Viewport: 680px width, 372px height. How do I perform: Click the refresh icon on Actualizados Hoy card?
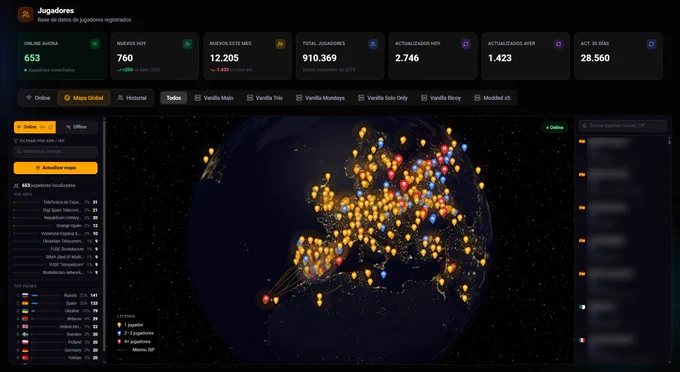pos(466,44)
